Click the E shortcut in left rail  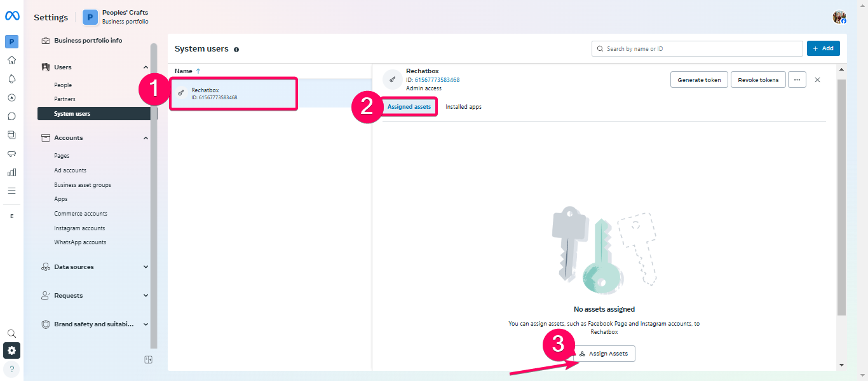[11, 216]
